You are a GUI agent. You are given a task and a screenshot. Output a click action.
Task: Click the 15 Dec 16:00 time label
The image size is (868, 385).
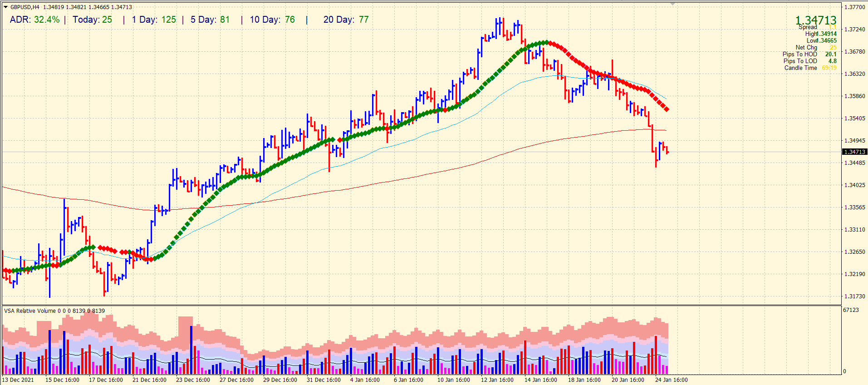point(62,380)
